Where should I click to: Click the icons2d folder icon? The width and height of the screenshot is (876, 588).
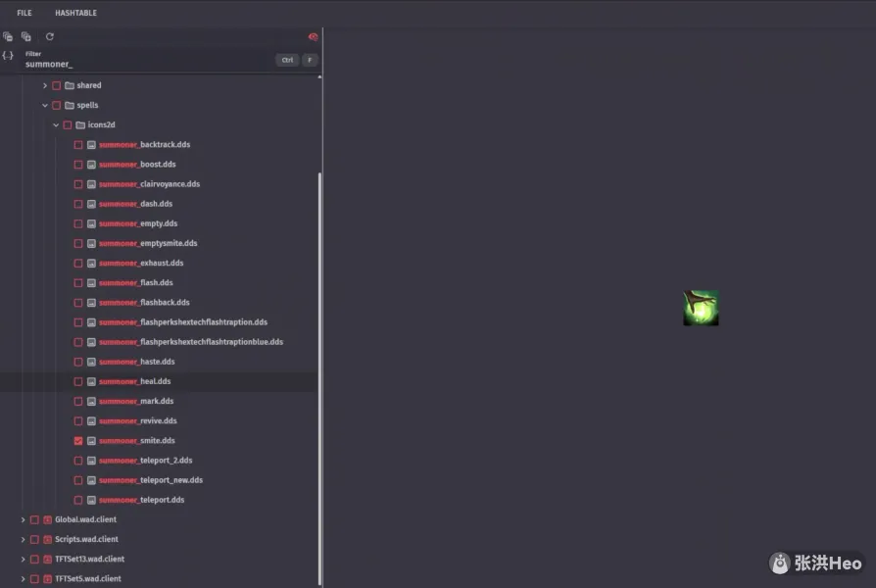(x=80, y=125)
